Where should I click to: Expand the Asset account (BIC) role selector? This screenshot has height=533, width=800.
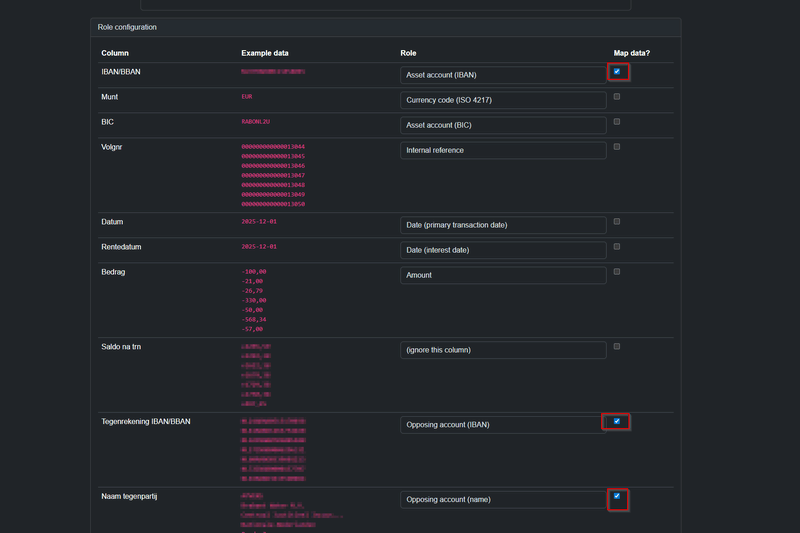click(503, 125)
